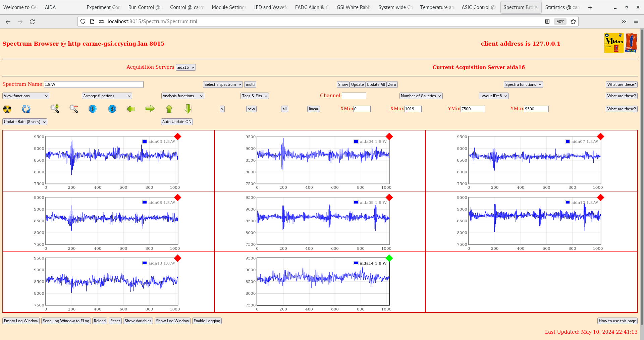Image resolution: width=644 pixels, height=340 pixels.
Task: Click the Update All button
Action: point(375,84)
